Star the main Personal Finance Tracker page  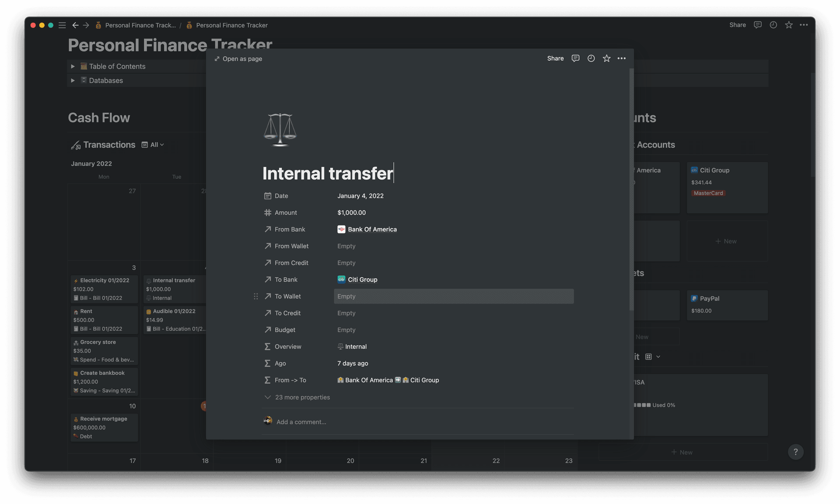[789, 25]
